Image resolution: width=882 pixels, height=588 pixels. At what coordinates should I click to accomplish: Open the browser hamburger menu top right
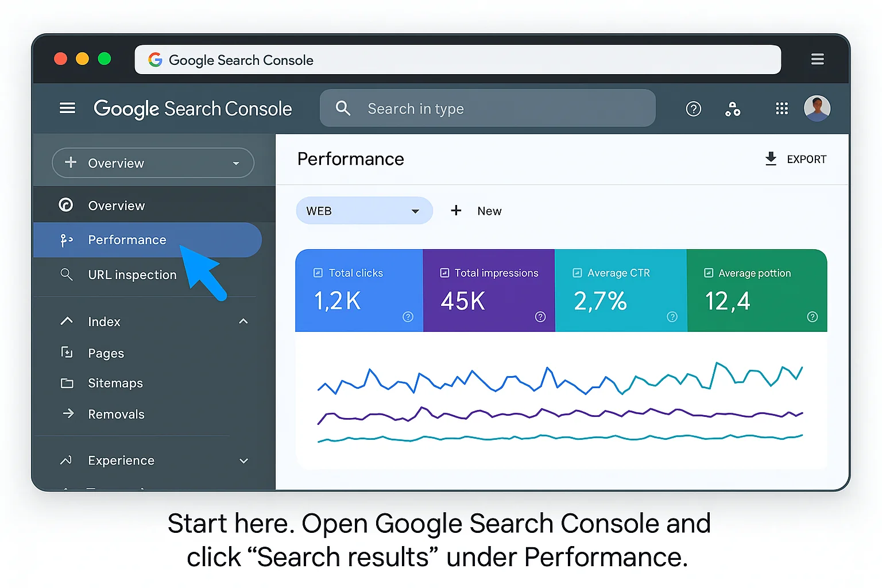(x=817, y=59)
